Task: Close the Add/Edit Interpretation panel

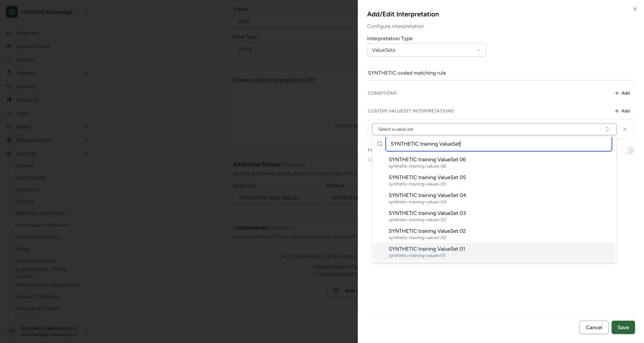Action: pyautogui.click(x=635, y=9)
